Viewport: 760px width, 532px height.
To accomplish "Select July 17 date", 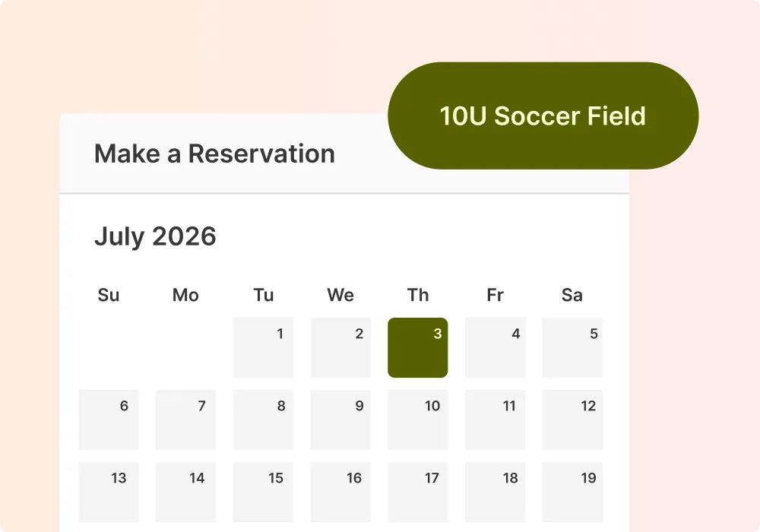I will [x=418, y=492].
